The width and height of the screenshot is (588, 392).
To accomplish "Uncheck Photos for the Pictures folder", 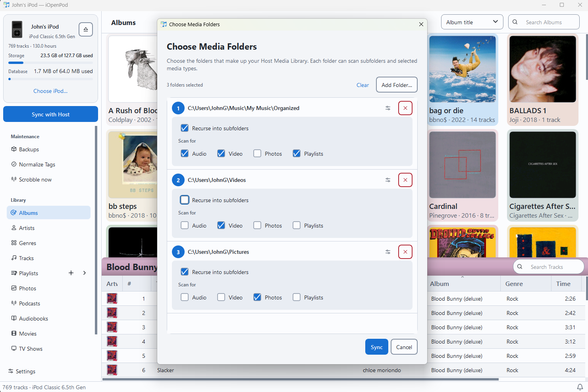I will click(x=257, y=297).
